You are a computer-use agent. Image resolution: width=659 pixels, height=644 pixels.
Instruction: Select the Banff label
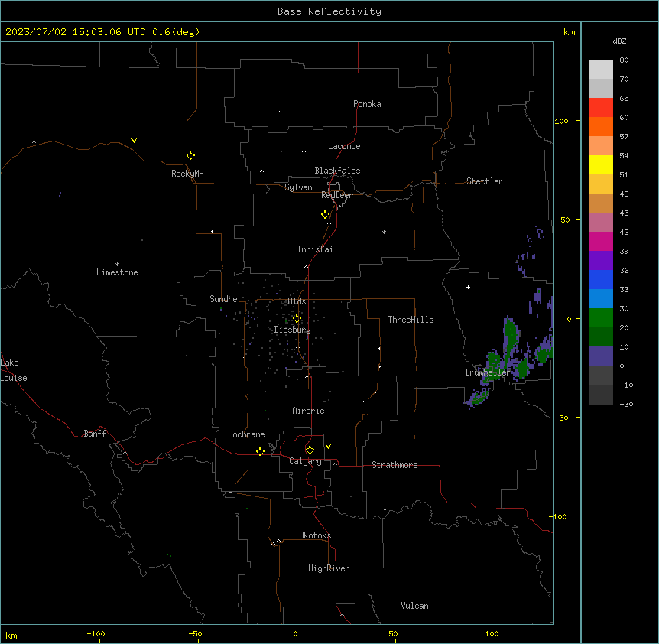pyautogui.click(x=95, y=434)
